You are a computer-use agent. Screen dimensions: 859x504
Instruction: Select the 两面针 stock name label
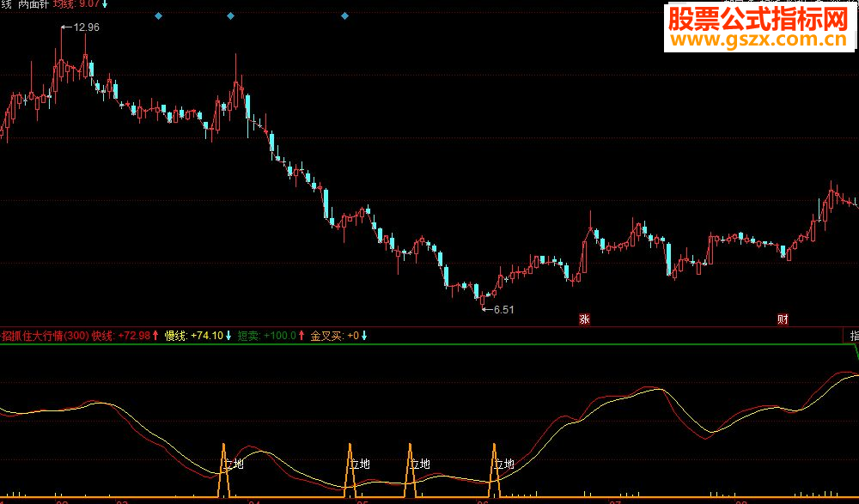pos(33,4)
